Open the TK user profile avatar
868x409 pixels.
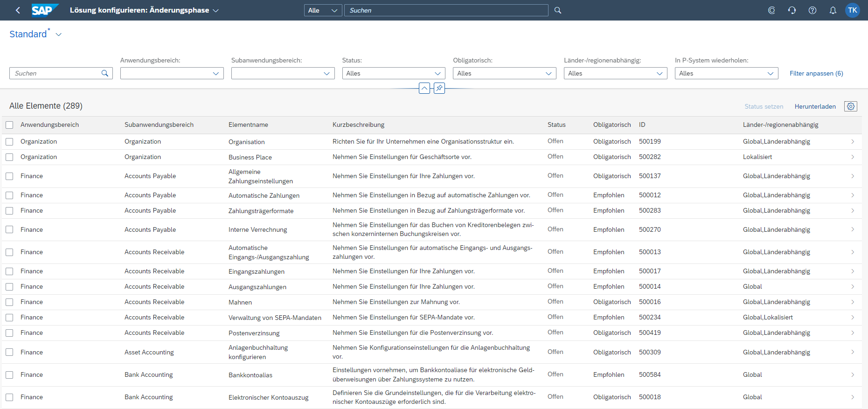[852, 10]
